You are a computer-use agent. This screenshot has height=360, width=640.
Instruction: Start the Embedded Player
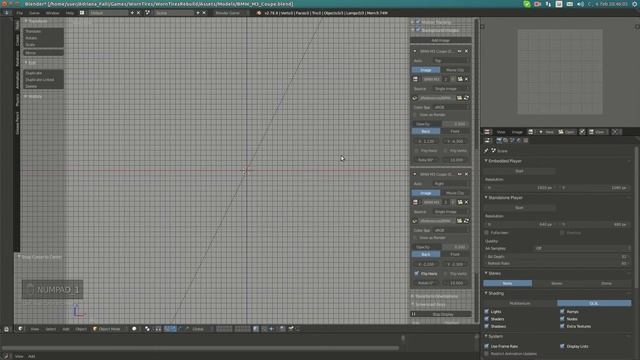(x=520, y=171)
